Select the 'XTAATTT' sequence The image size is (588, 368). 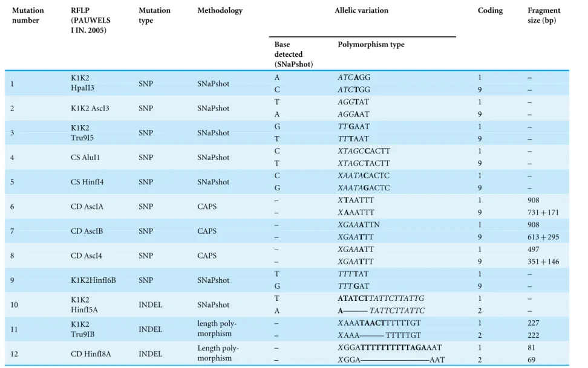point(356,200)
